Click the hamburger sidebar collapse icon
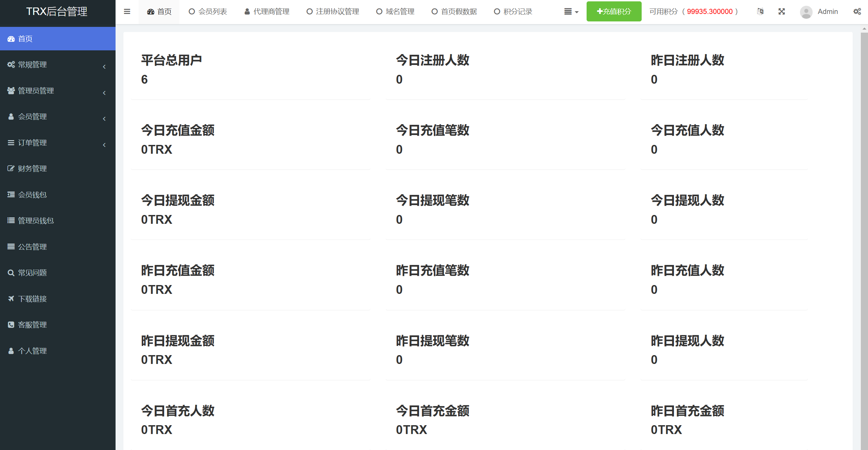 click(127, 12)
